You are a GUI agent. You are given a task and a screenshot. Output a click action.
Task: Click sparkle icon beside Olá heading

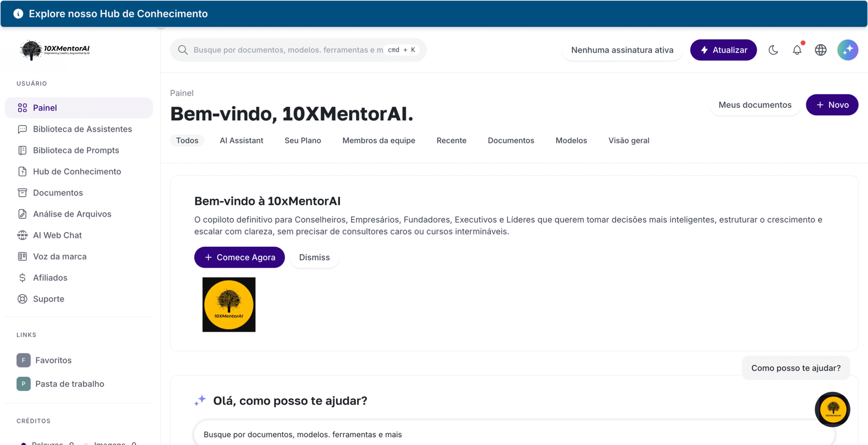pyautogui.click(x=200, y=401)
